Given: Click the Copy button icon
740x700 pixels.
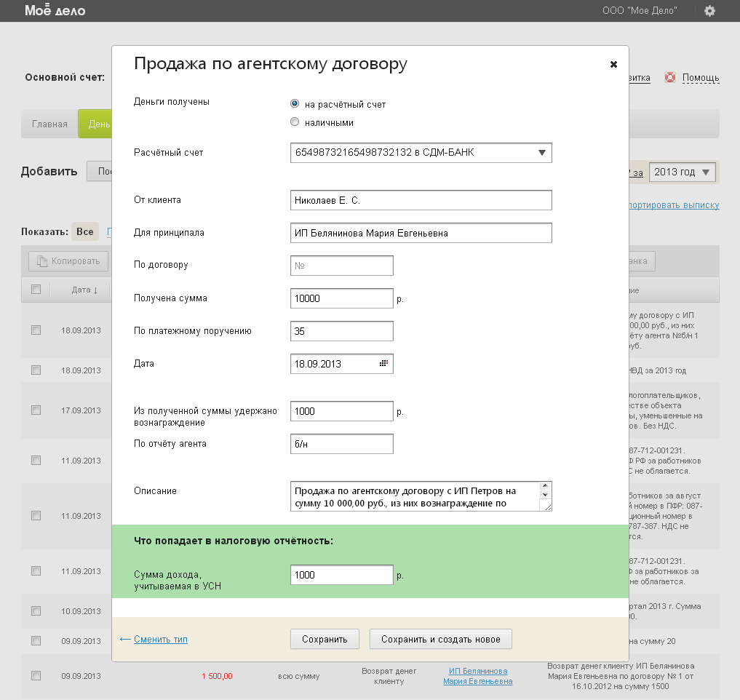Looking at the screenshot, I should 42,260.
